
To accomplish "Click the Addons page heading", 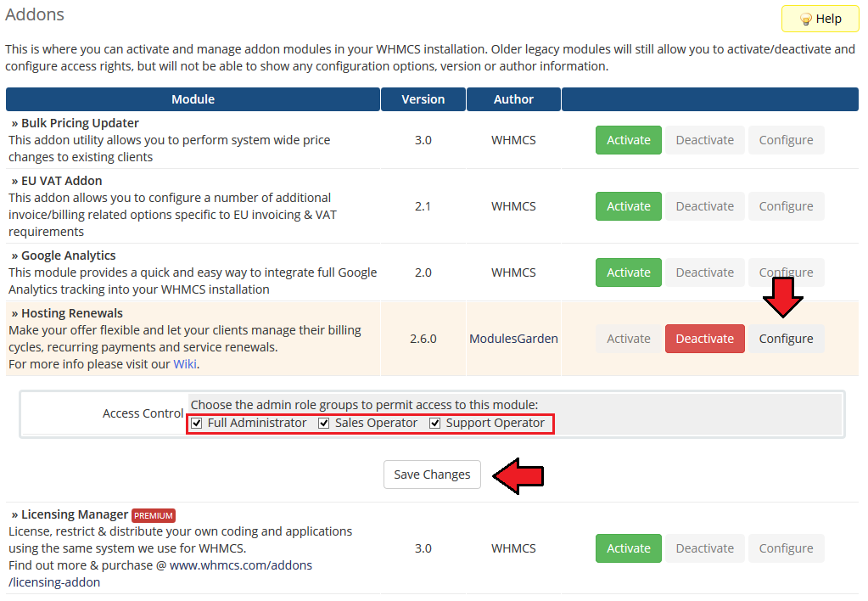I will pos(35,14).
